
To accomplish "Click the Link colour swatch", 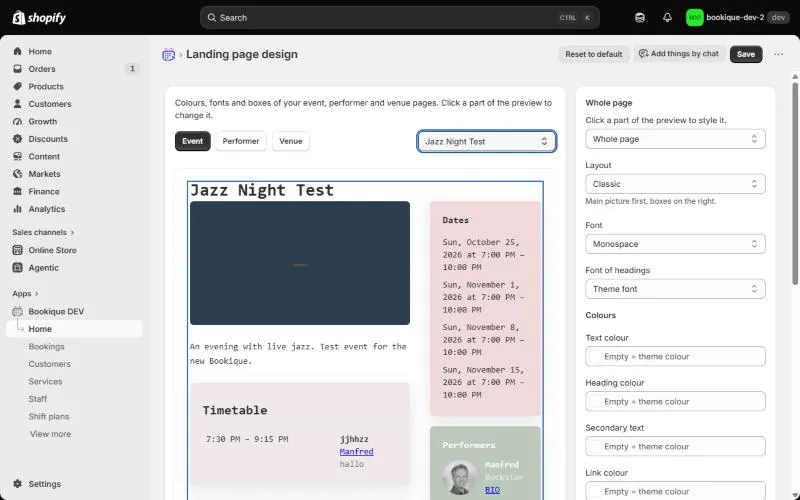I will [x=595, y=491].
